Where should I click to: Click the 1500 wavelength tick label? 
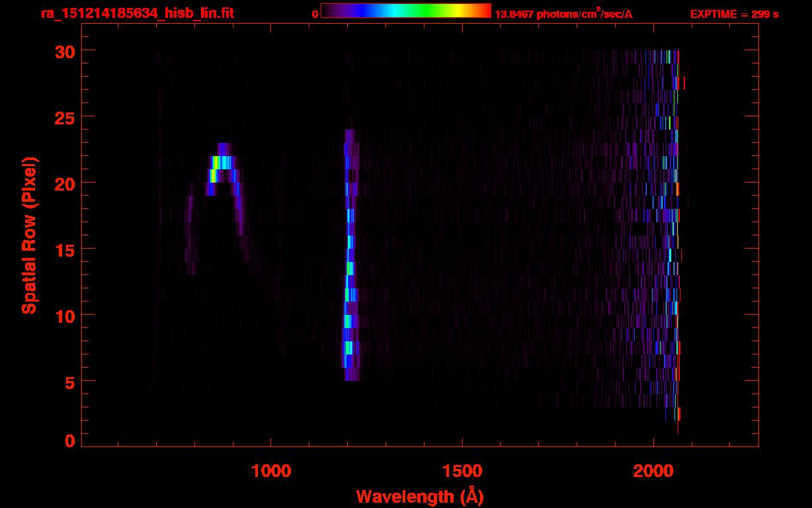[462, 471]
